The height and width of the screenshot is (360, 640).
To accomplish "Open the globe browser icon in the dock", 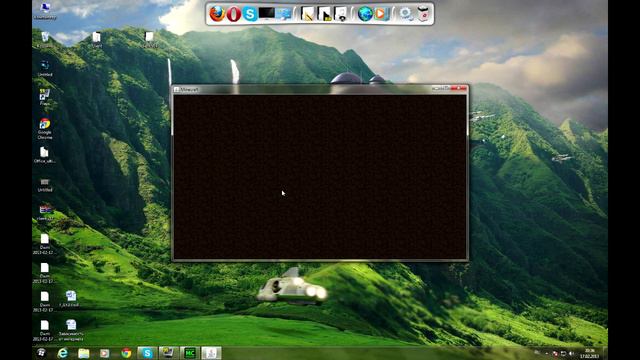I will 365,14.
